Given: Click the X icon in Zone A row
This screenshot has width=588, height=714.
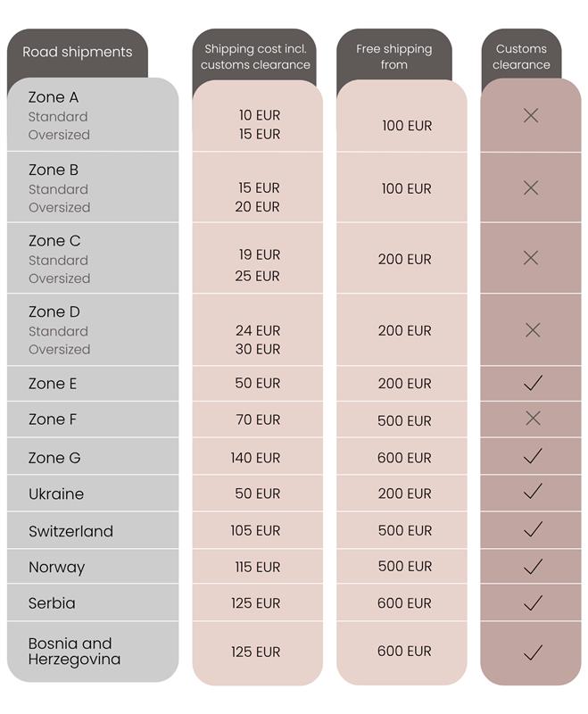Looking at the screenshot, I should pos(531,116).
